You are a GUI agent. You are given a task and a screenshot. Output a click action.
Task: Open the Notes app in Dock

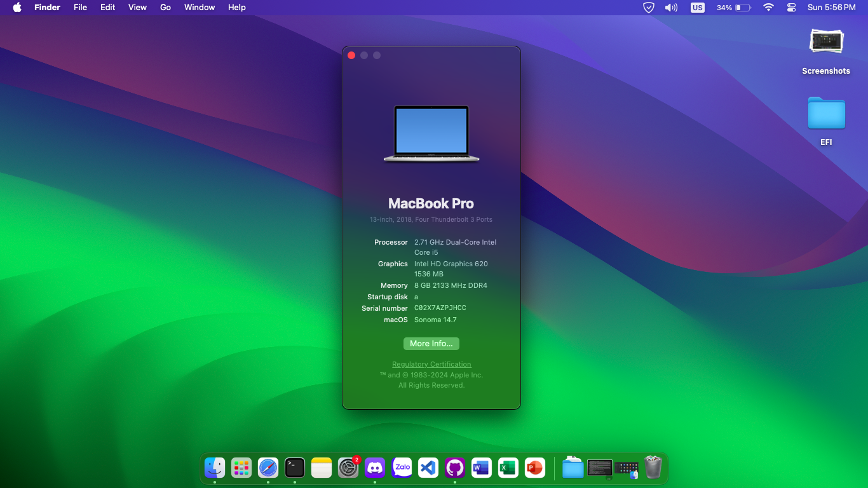(x=322, y=468)
